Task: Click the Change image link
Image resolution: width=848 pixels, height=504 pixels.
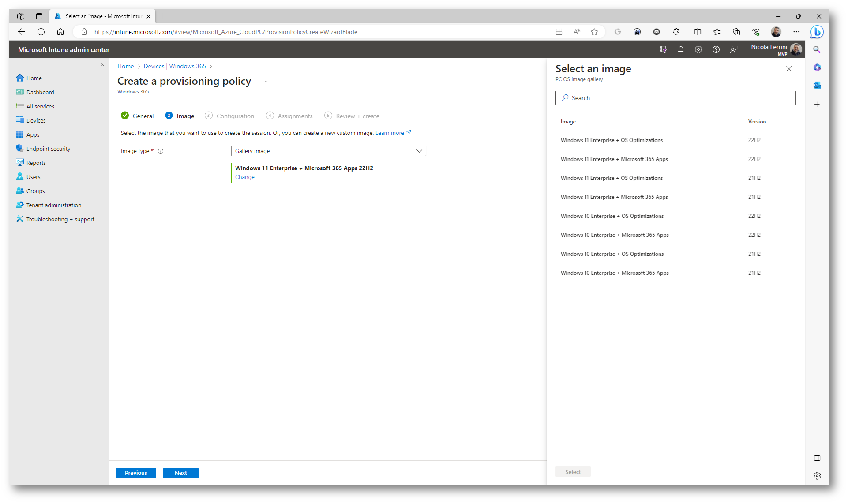Action: [245, 177]
